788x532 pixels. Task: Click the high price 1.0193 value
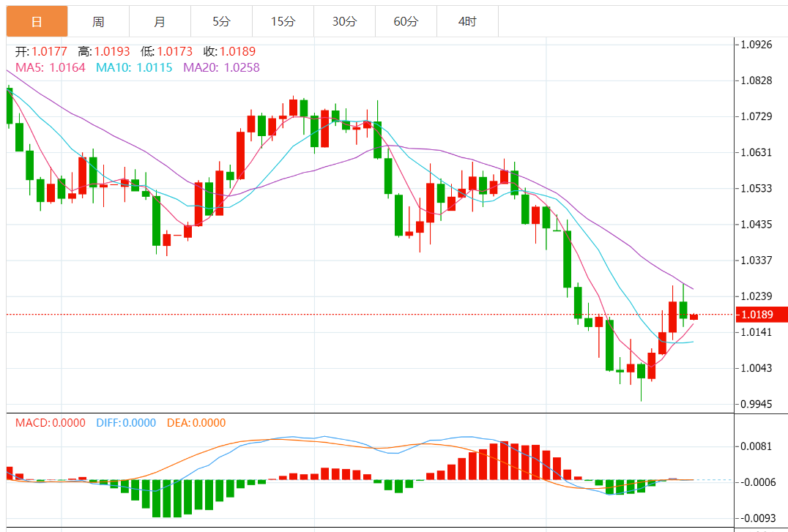tap(112, 51)
